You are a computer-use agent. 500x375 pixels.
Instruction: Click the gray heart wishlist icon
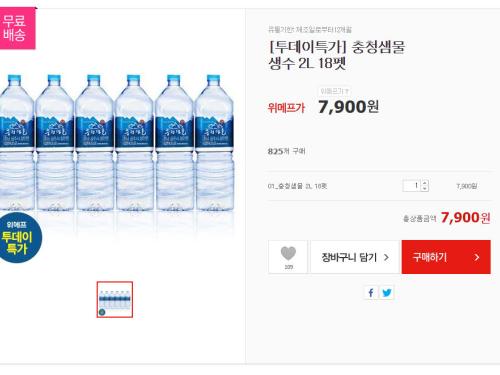pos(288,253)
